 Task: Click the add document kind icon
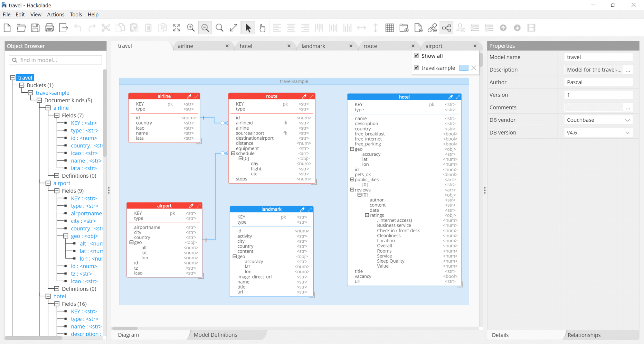(x=418, y=28)
